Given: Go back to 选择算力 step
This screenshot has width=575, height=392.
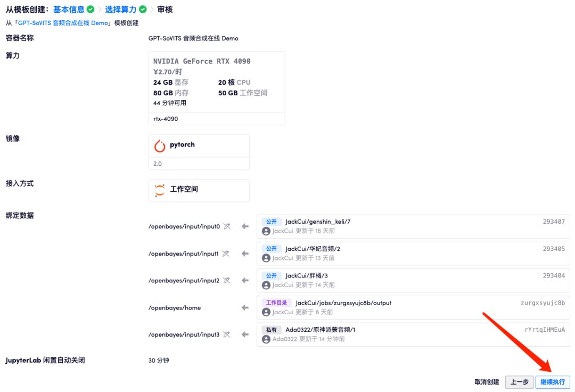Looking at the screenshot, I should click(x=121, y=9).
